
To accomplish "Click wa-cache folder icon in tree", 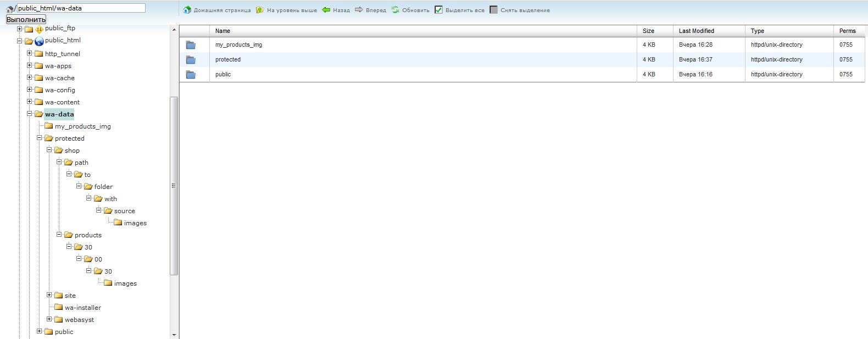I will (x=39, y=78).
